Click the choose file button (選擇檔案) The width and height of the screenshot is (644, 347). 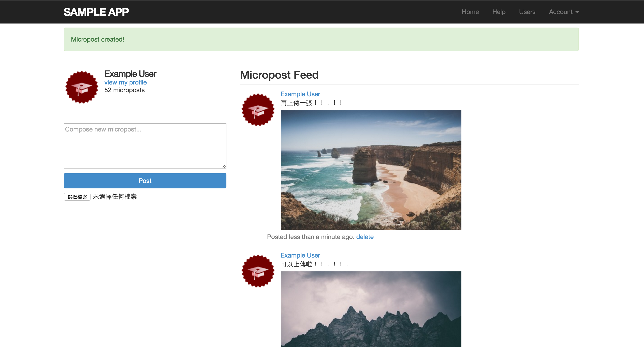coord(77,197)
